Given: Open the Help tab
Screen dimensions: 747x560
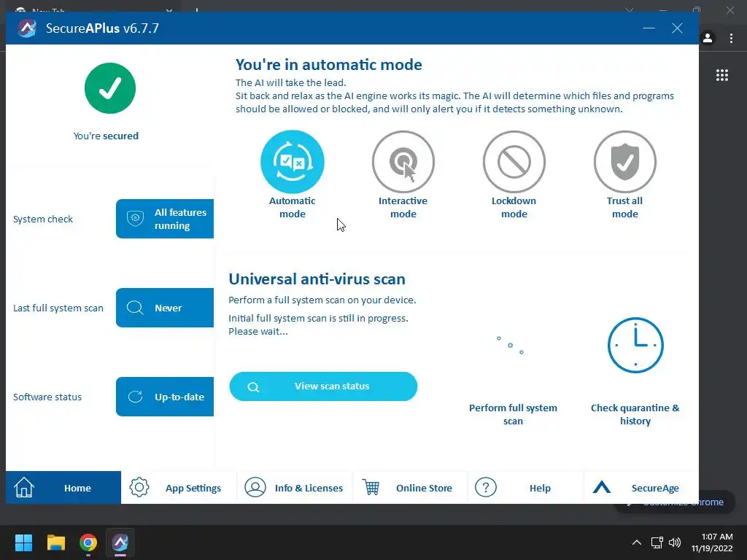Looking at the screenshot, I should (525, 488).
